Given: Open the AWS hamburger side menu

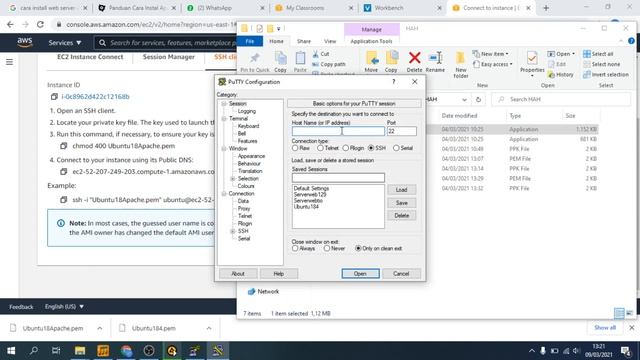Looking at the screenshot, I should point(9,62).
